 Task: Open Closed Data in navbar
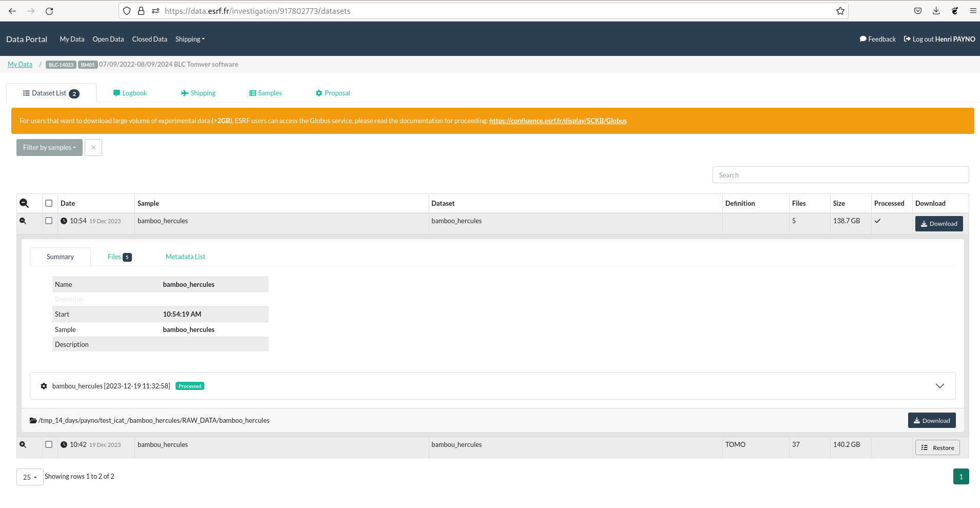pyautogui.click(x=149, y=39)
